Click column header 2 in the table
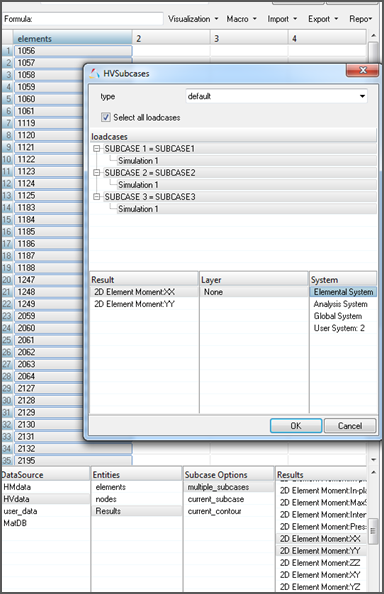 click(171, 39)
